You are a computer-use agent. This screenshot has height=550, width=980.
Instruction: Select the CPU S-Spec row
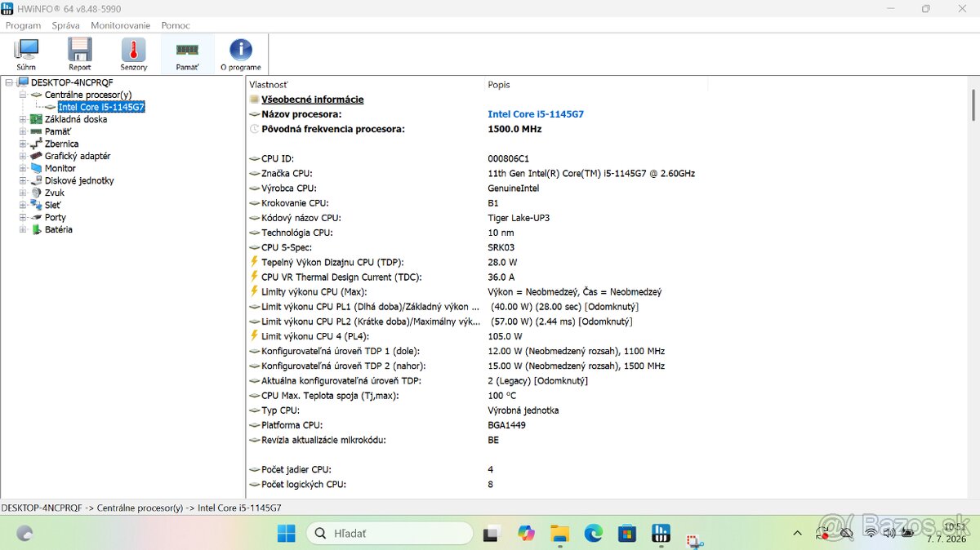click(607, 247)
